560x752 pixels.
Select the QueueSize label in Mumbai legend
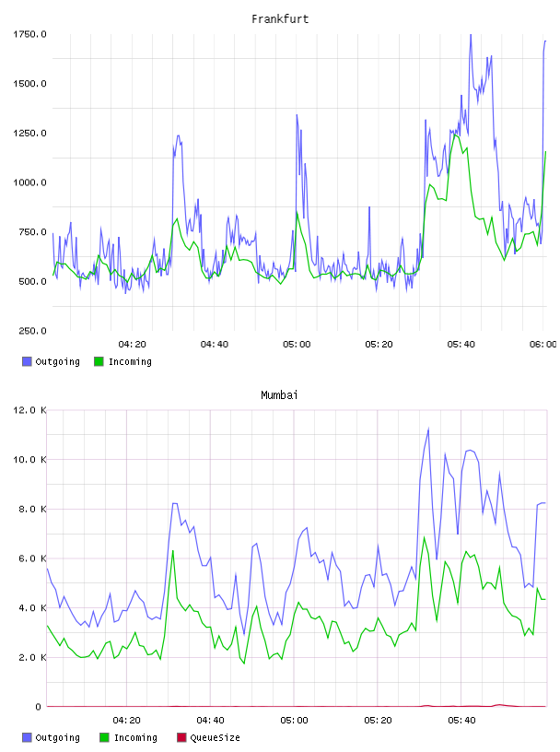coord(215,738)
